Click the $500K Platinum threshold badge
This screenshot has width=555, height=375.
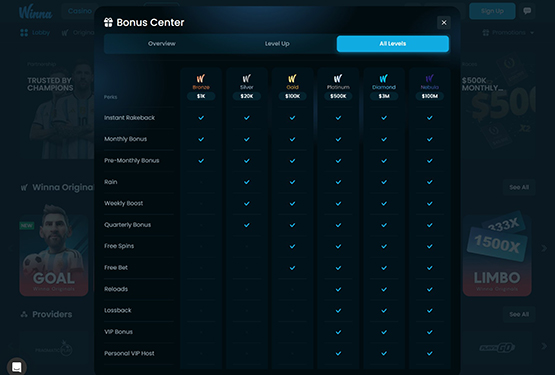(338, 96)
